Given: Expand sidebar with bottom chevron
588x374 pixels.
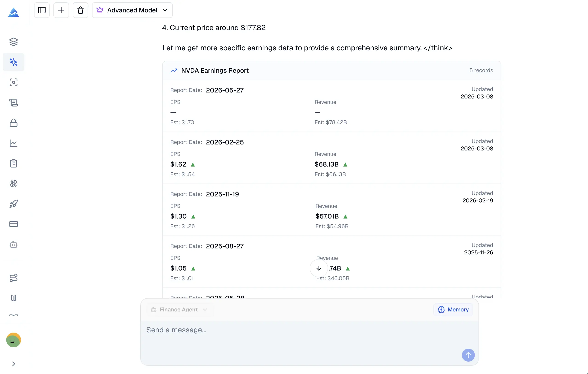Looking at the screenshot, I should pyautogui.click(x=13, y=364).
